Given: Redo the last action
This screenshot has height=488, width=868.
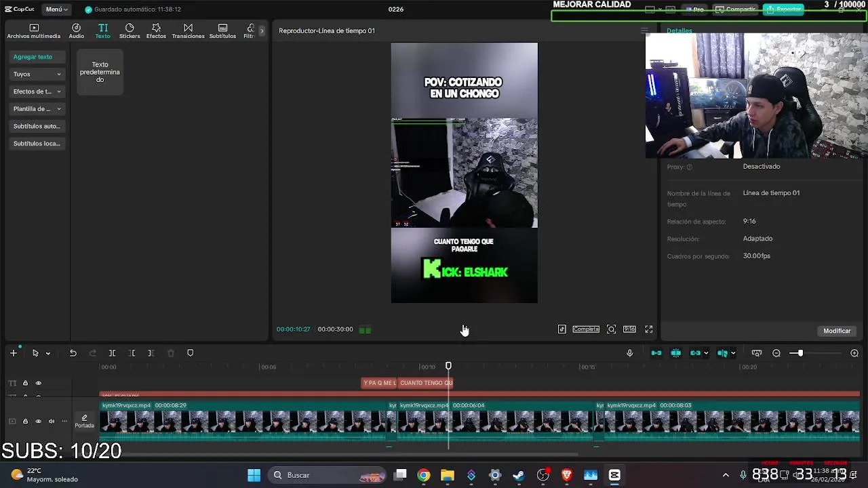Looking at the screenshot, I should tap(93, 353).
